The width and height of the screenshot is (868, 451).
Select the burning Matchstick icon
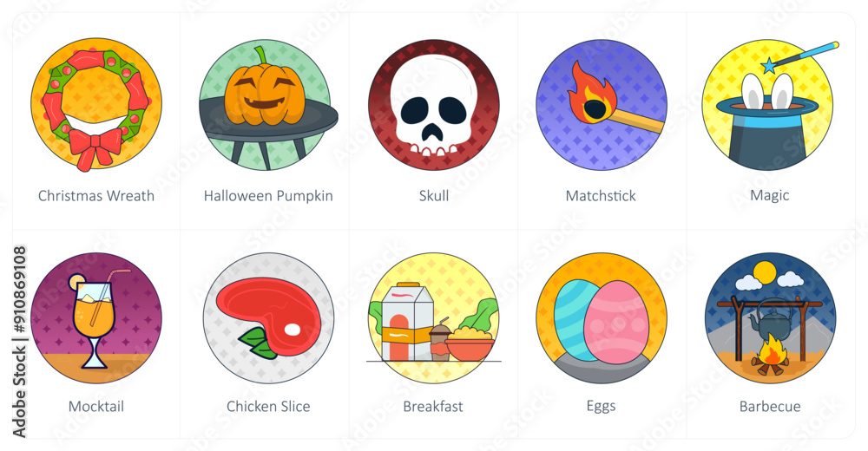tap(602, 105)
